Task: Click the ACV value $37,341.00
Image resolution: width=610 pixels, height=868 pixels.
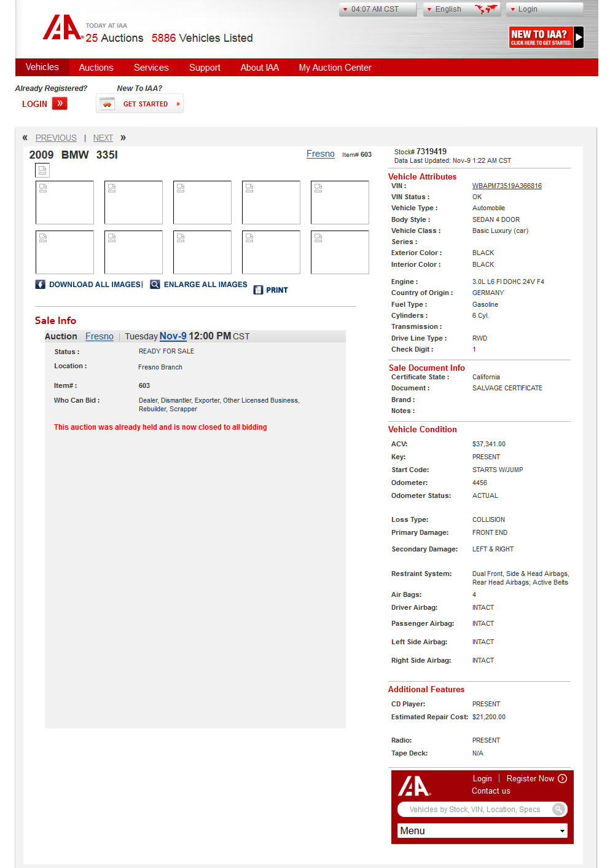Action: point(489,444)
